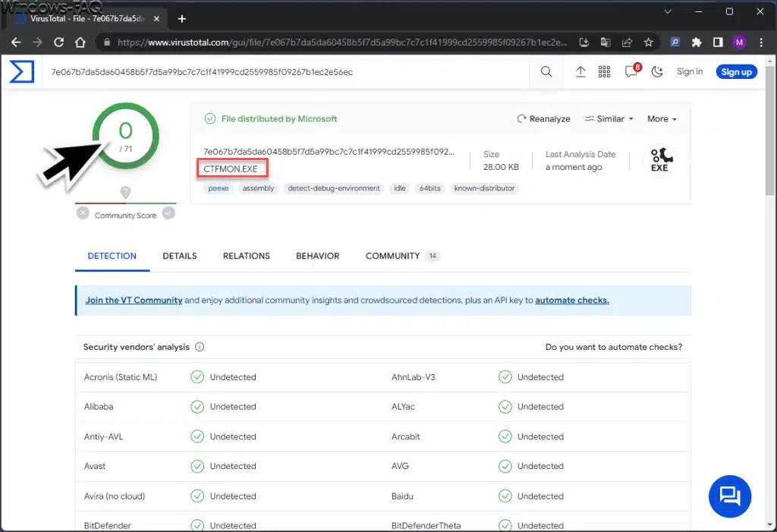Click Undetected check icon for Avast
Image resolution: width=777 pixels, height=532 pixels.
point(197,466)
